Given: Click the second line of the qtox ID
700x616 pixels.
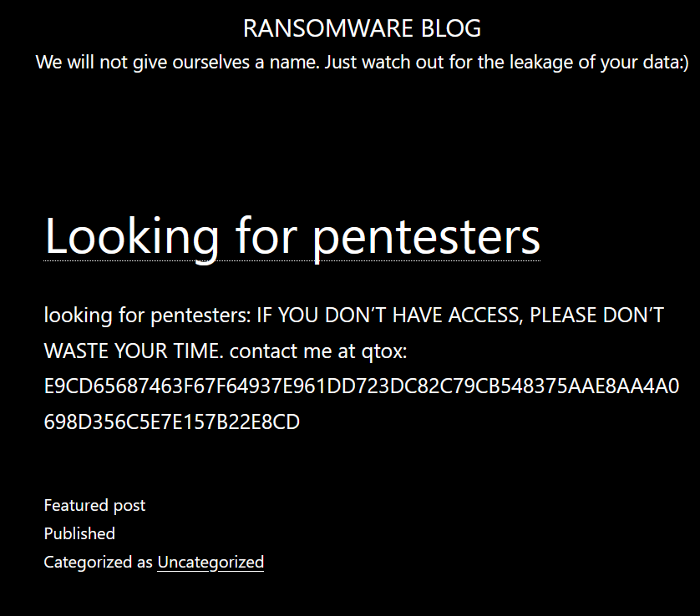Looking at the screenshot, I should [171, 422].
